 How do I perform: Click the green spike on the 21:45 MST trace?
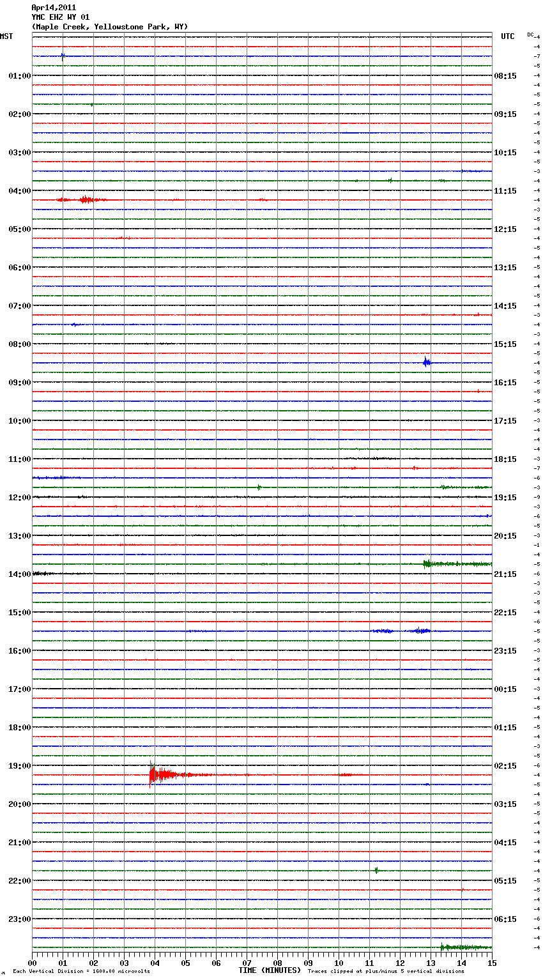point(376,870)
